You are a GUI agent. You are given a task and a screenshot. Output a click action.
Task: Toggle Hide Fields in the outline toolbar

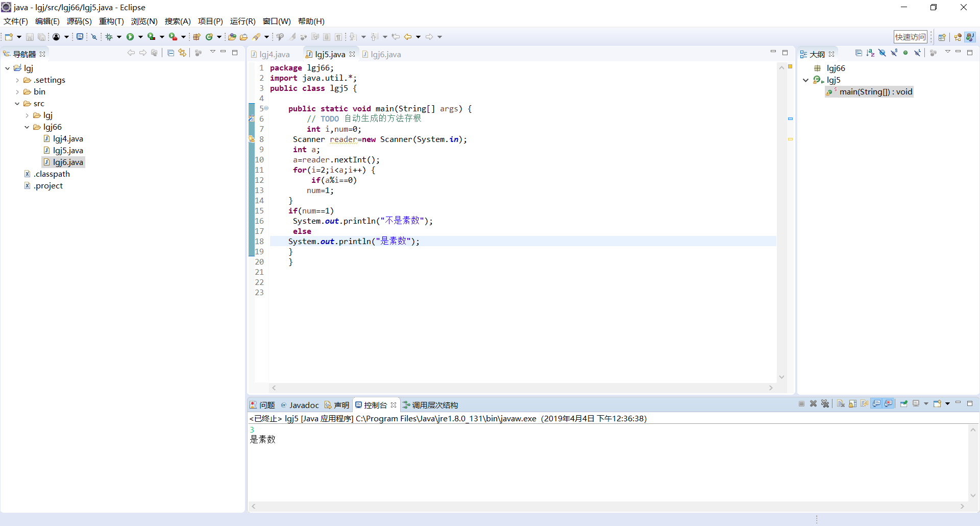pyautogui.click(x=882, y=53)
